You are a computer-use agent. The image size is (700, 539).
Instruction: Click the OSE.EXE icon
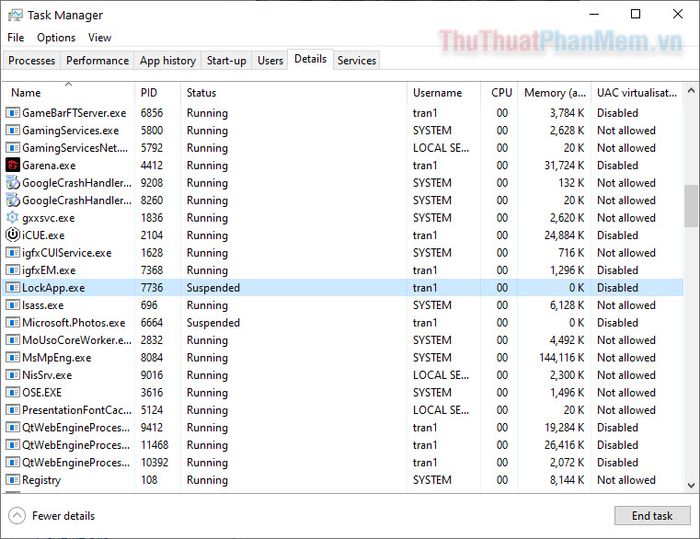pos(12,393)
